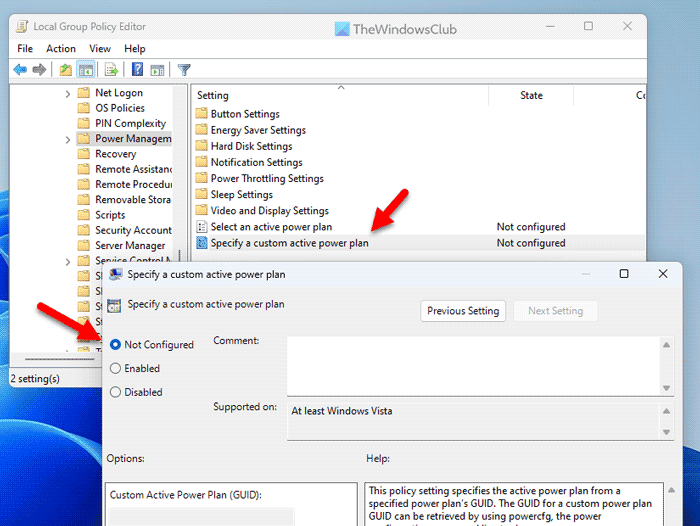The image size is (700, 526).
Task: Click the Specify a custom active power plan row text
Action: click(289, 242)
